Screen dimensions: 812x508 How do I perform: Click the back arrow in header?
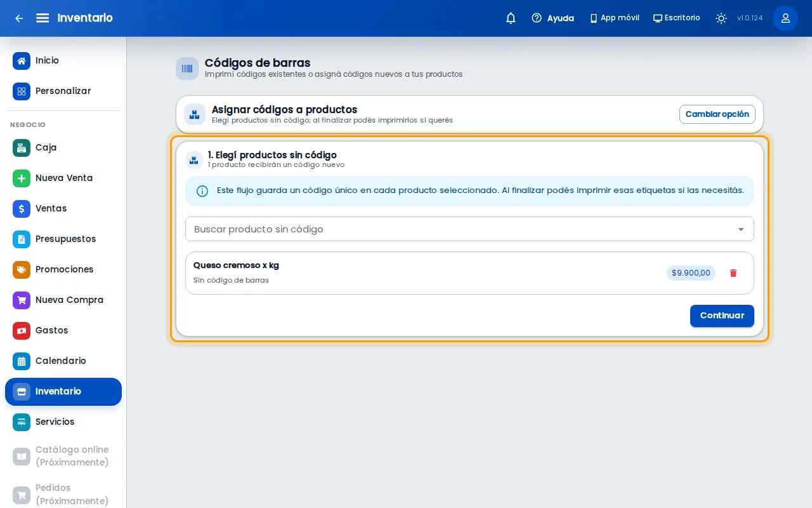(19, 18)
